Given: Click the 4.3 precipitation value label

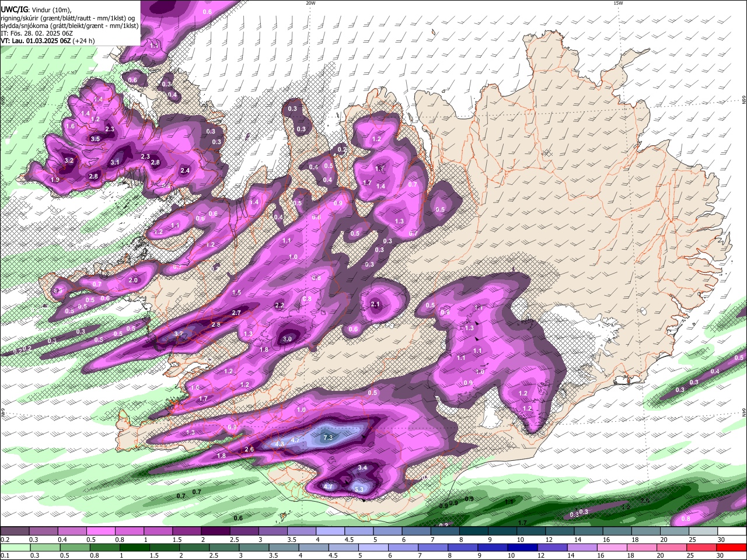Looking at the screenshot, I should (x=280, y=444).
